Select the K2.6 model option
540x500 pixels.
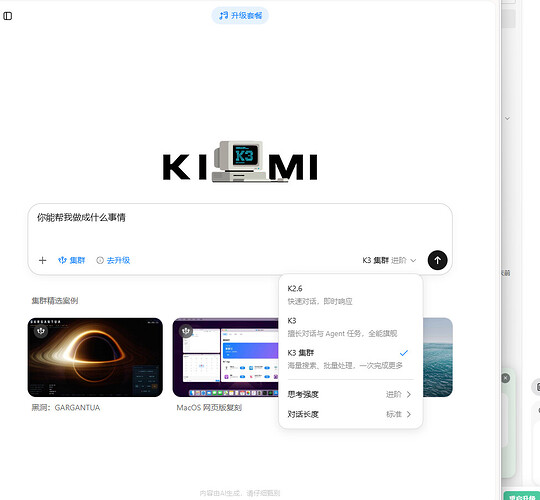point(350,295)
